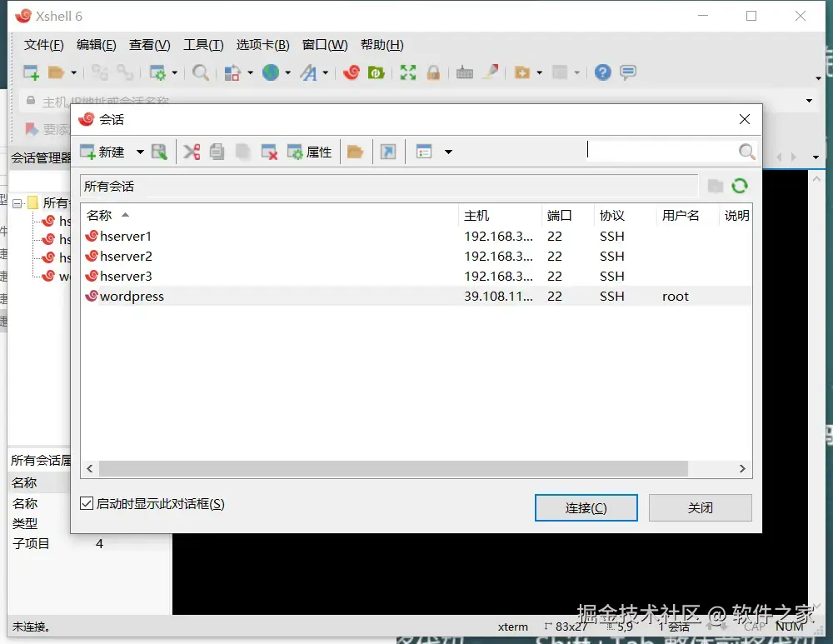Click the magnifier find icon in main toolbar
The image size is (833, 644).
coord(200,72)
